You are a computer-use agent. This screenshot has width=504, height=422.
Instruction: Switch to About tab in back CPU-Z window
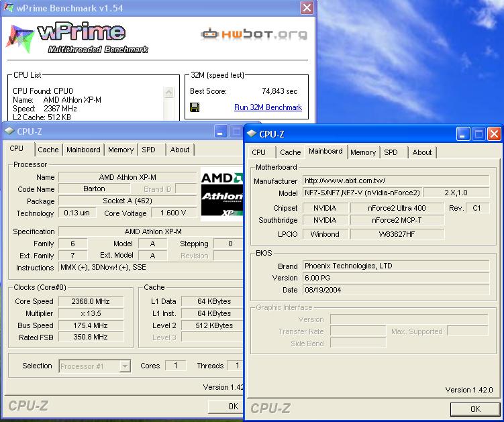point(180,150)
